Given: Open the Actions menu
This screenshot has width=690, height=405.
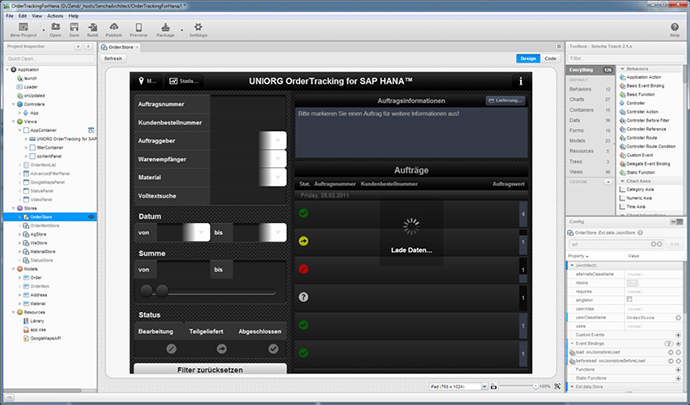Looking at the screenshot, I should pos(55,16).
